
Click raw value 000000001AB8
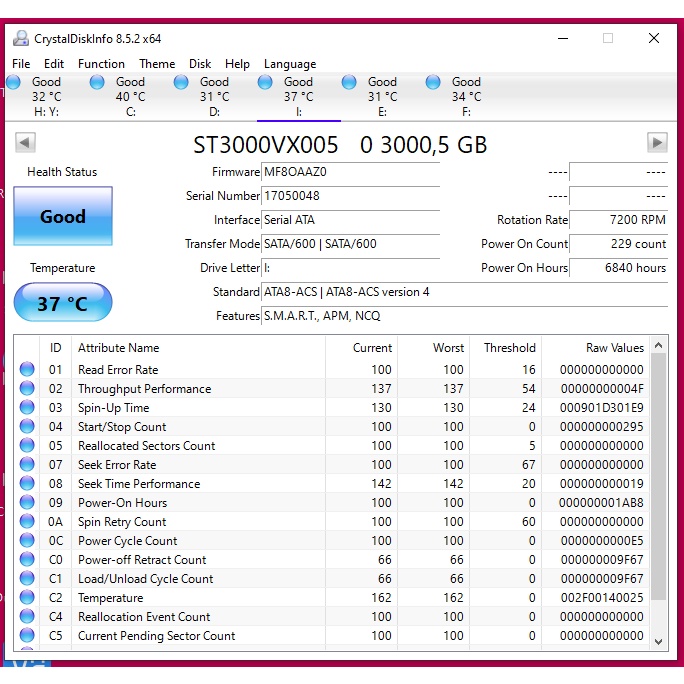[x=602, y=503]
